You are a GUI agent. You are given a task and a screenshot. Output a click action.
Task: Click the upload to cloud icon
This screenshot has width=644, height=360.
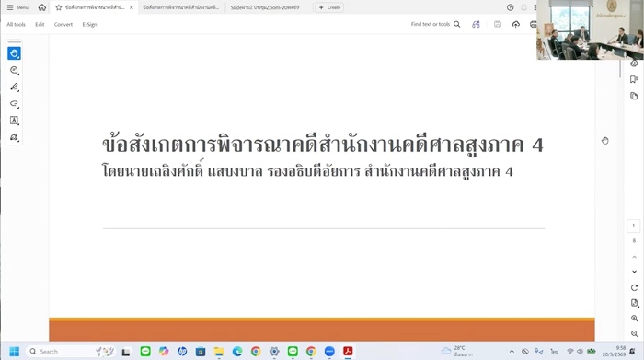click(x=515, y=24)
